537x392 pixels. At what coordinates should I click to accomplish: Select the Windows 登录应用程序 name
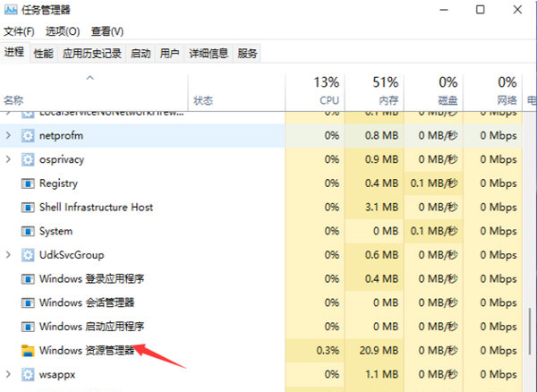point(92,279)
